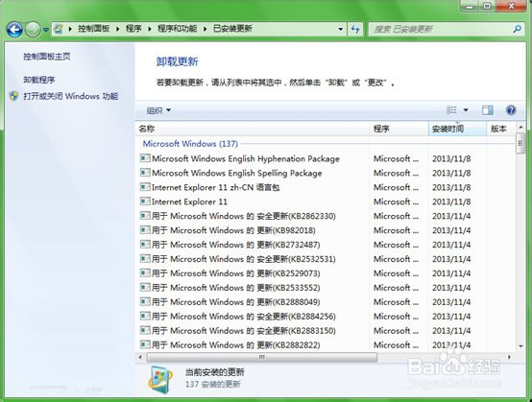Click the icon of the KB2529073 row
This screenshot has height=402, width=532.
coord(145,272)
